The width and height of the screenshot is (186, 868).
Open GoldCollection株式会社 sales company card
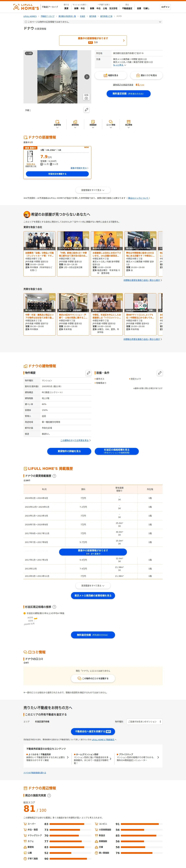coord(140,314)
